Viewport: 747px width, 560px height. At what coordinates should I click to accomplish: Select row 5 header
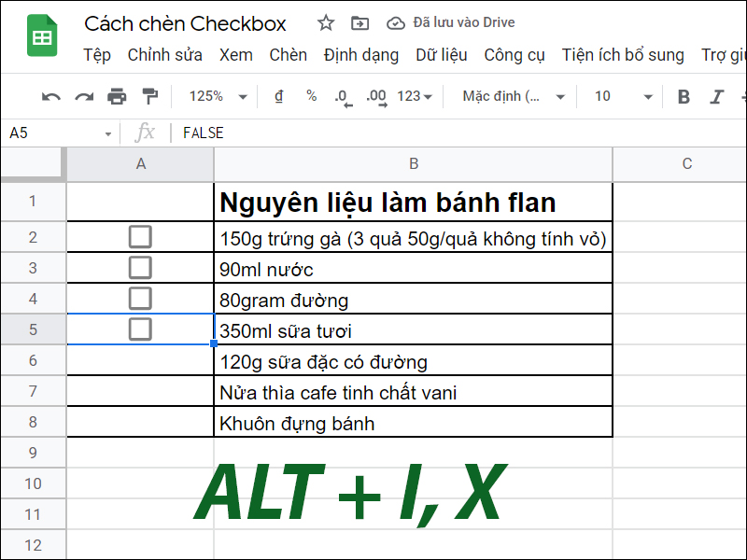[x=33, y=329]
